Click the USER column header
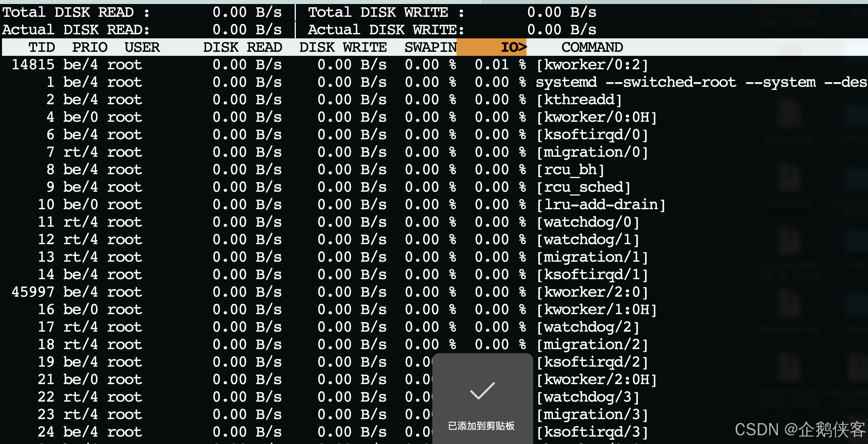This screenshot has height=444, width=868. [142, 47]
